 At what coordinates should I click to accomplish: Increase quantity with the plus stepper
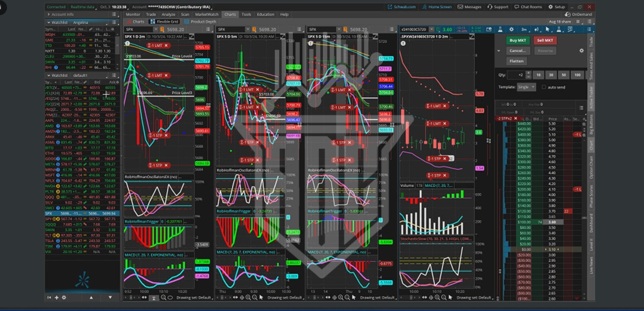(528, 73)
